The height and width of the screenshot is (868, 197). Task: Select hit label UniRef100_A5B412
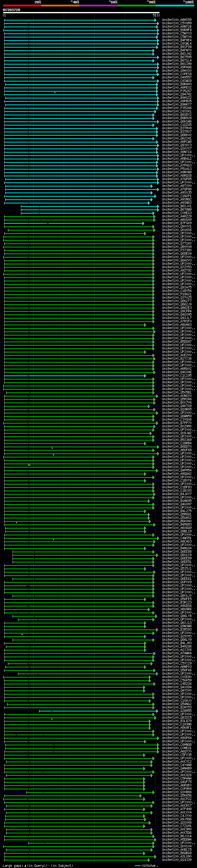177,159
